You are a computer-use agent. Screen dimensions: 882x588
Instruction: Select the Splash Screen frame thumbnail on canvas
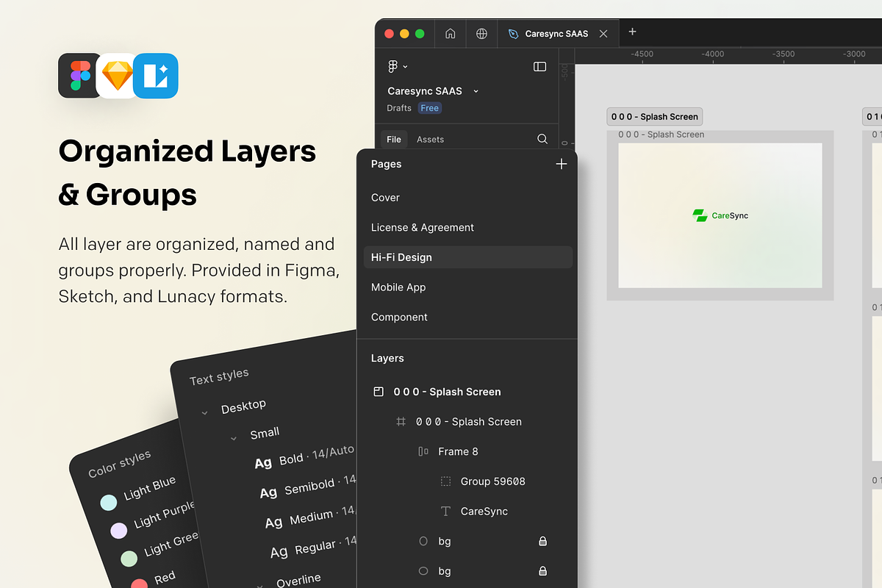tap(720, 215)
